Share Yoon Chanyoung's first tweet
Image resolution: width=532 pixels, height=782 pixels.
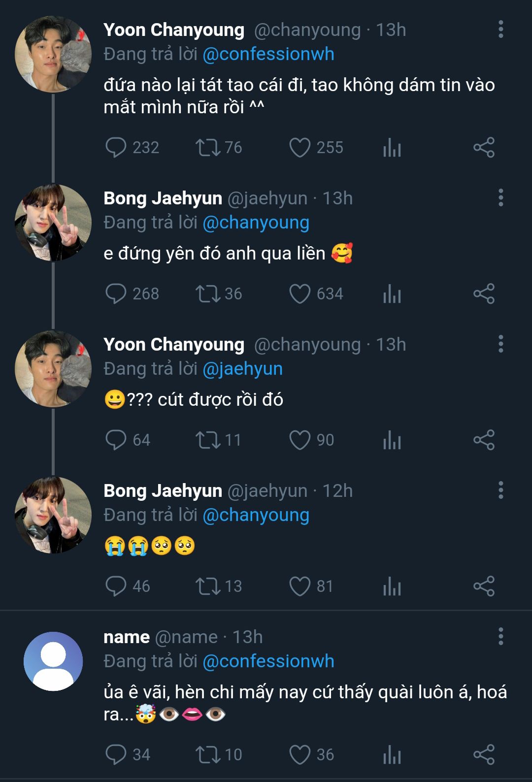[x=484, y=148]
